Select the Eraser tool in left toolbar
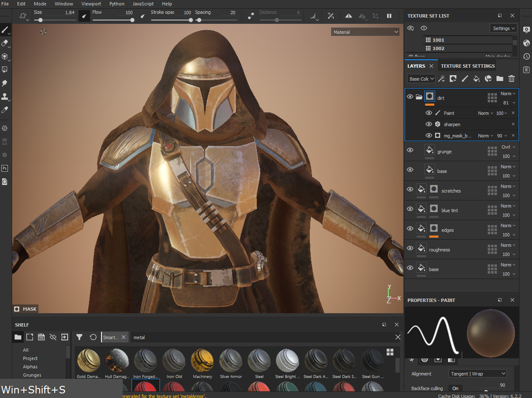Viewport: 532px width, 398px height. tap(5, 43)
